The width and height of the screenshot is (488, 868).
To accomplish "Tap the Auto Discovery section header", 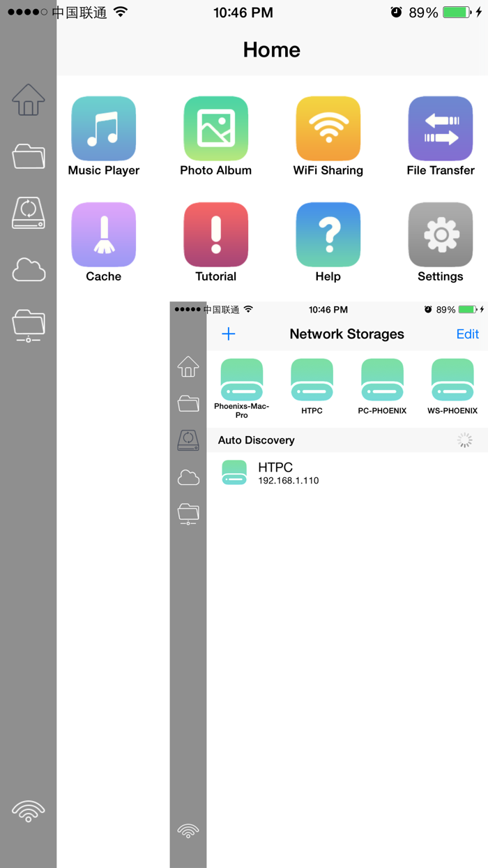I will [x=347, y=440].
